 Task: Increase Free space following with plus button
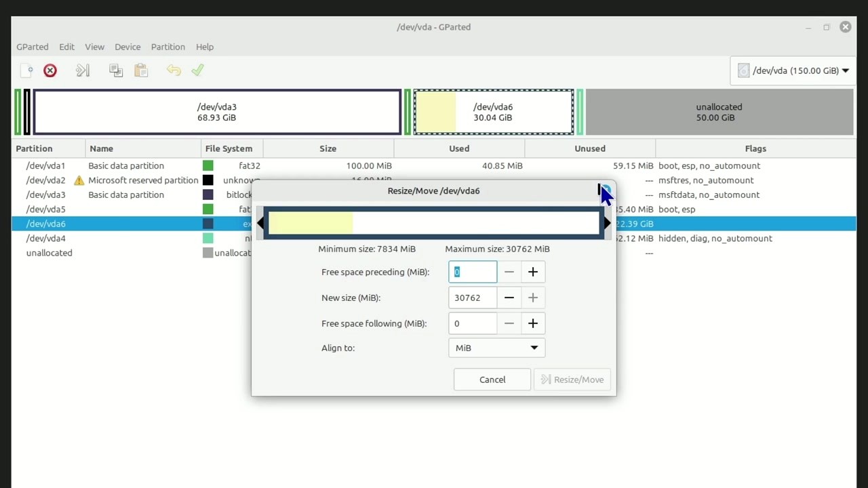tap(533, 323)
